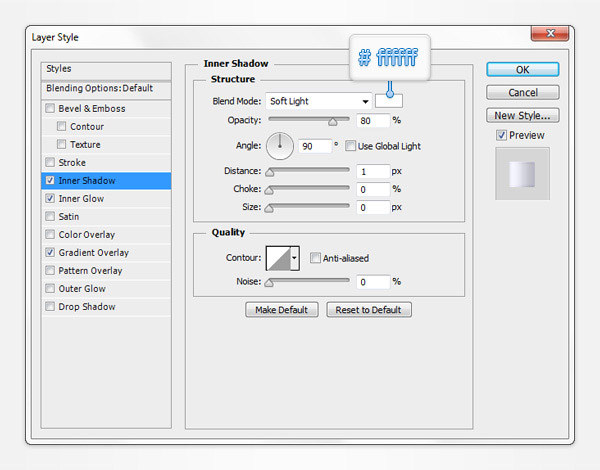Uncheck the Preview checkbox
Image resolution: width=600 pixels, height=470 pixels.
pyautogui.click(x=502, y=135)
